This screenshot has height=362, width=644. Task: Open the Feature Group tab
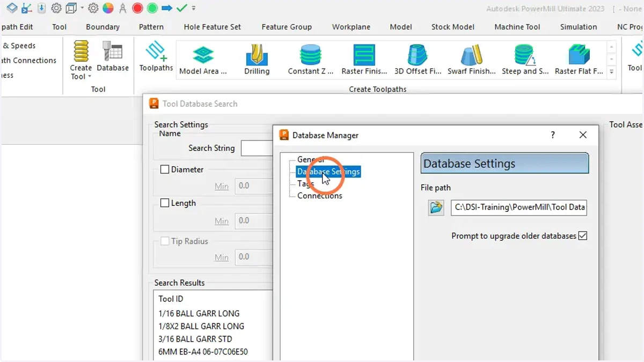[x=287, y=27]
